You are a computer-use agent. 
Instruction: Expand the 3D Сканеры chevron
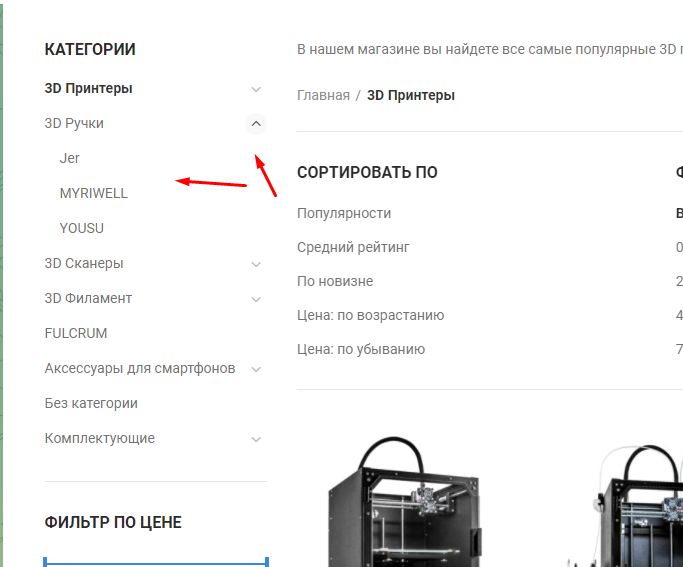[256, 264]
